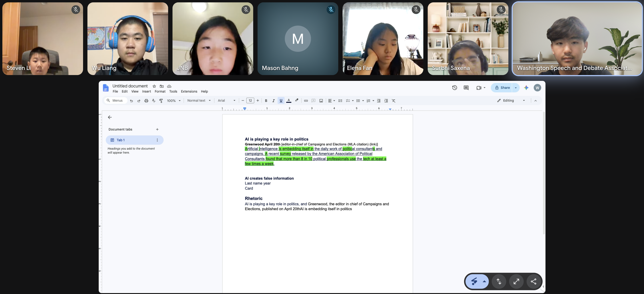Decrease the paragraph indent

pyautogui.click(x=379, y=101)
